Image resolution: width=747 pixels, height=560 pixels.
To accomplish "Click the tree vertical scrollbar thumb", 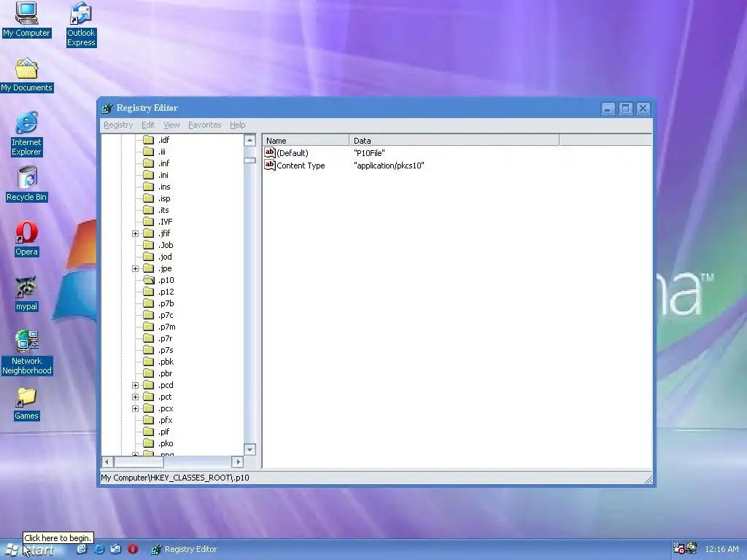I will click(250, 160).
